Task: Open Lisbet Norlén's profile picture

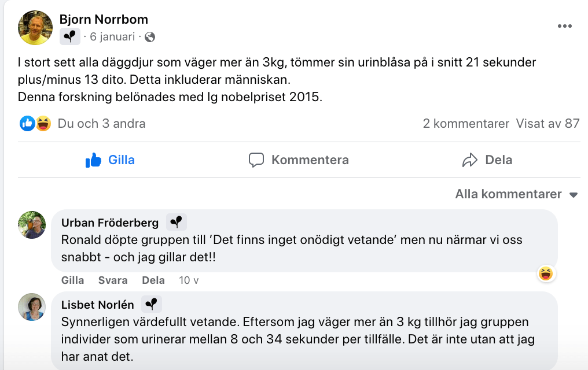Action: pyautogui.click(x=32, y=307)
